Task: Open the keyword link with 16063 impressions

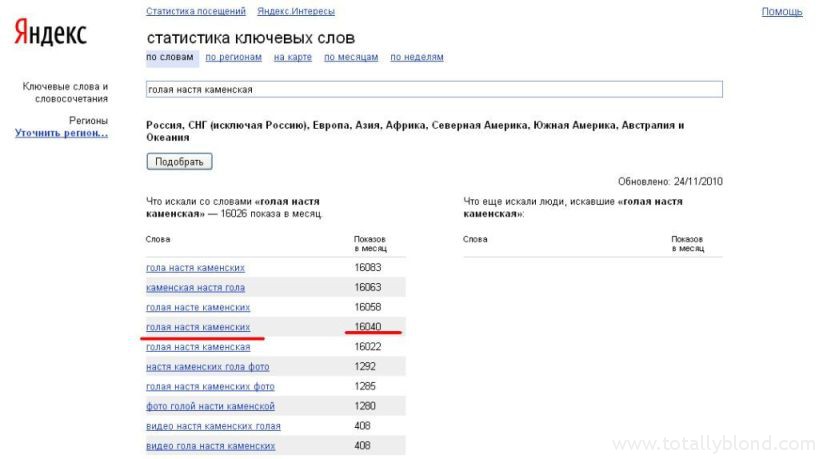Action: click(x=195, y=288)
